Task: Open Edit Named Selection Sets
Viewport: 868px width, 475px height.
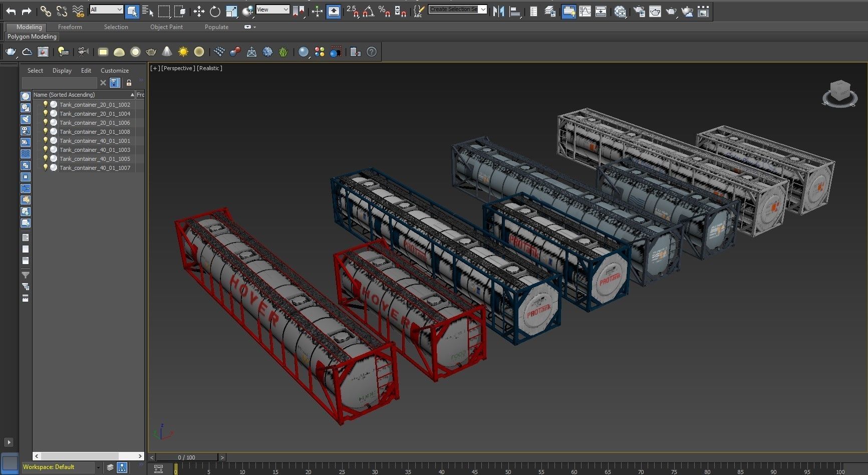Action: (x=419, y=11)
